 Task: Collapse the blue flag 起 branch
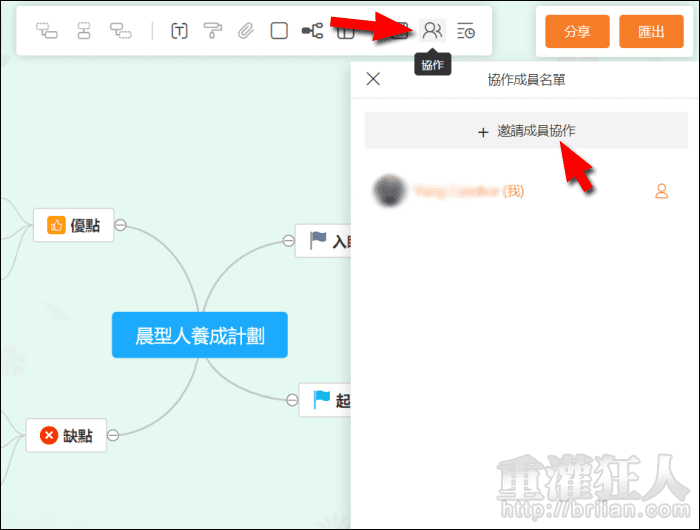tap(291, 400)
